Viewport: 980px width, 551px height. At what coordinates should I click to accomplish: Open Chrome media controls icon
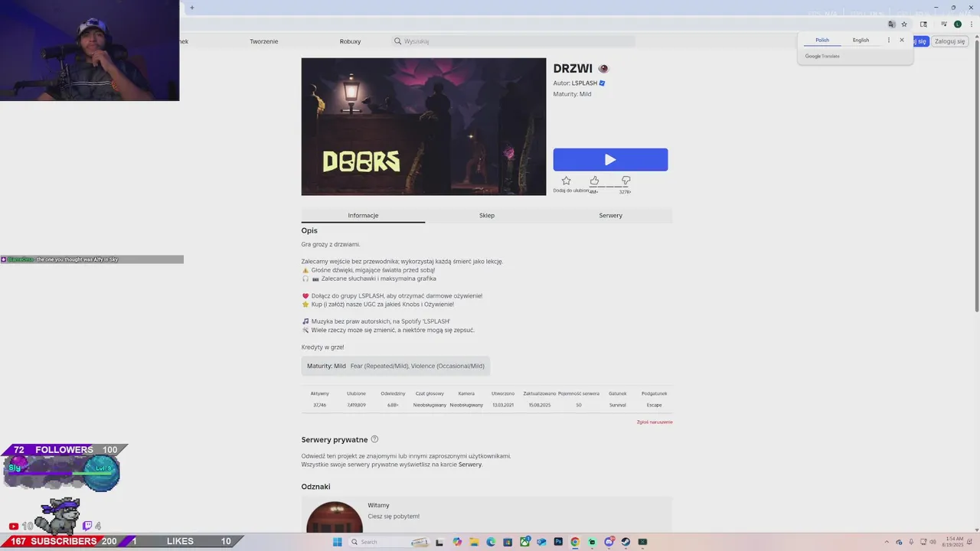(x=943, y=24)
